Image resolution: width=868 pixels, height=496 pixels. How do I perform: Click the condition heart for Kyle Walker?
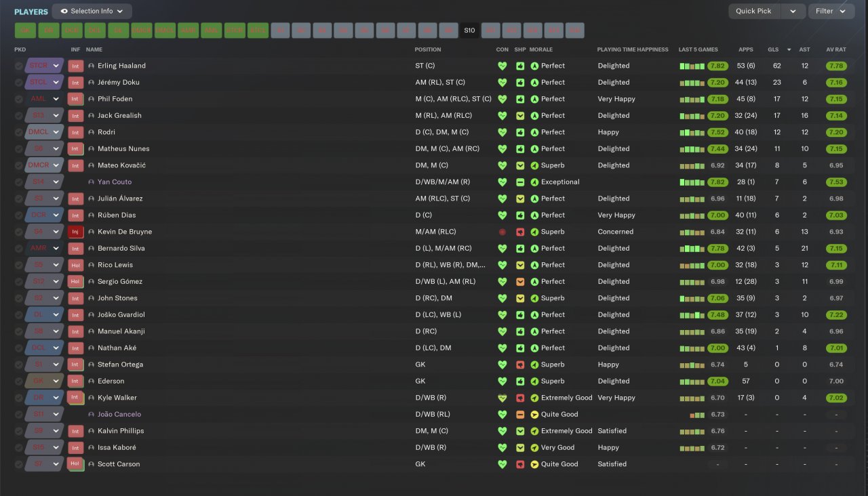[502, 398]
